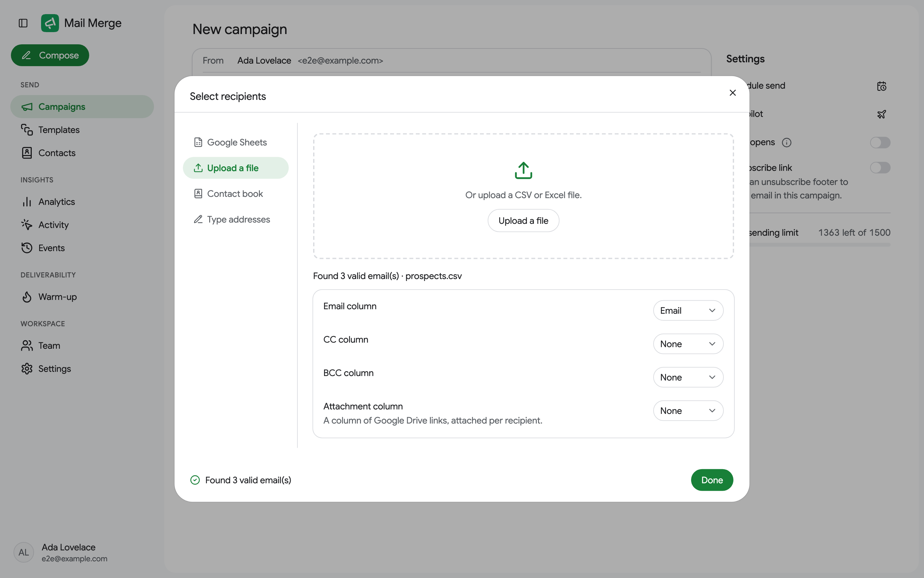
Task: Navigate to Analytics
Action: (x=82, y=201)
